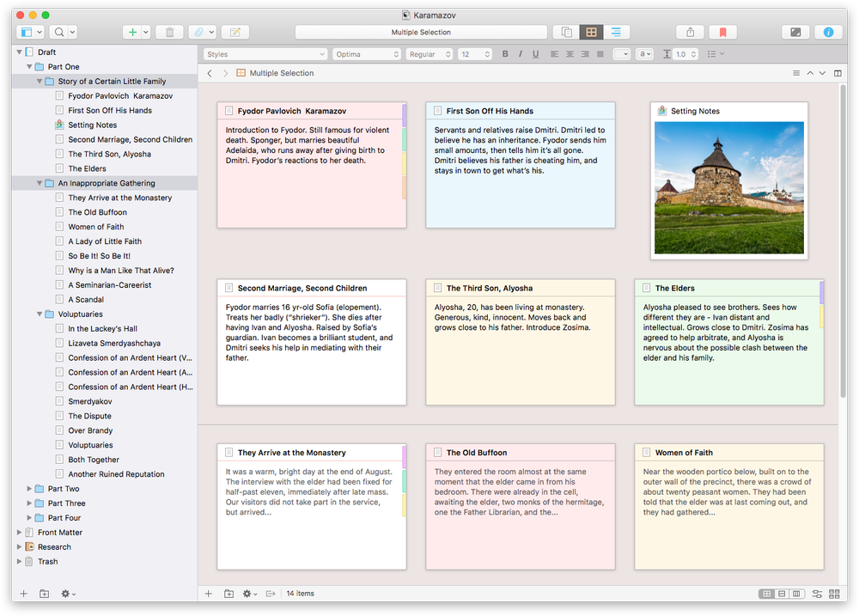Viewport: 859px width, 616px height.
Task: Arrange corkboard cards in grid mode
Action: pyautogui.click(x=767, y=594)
